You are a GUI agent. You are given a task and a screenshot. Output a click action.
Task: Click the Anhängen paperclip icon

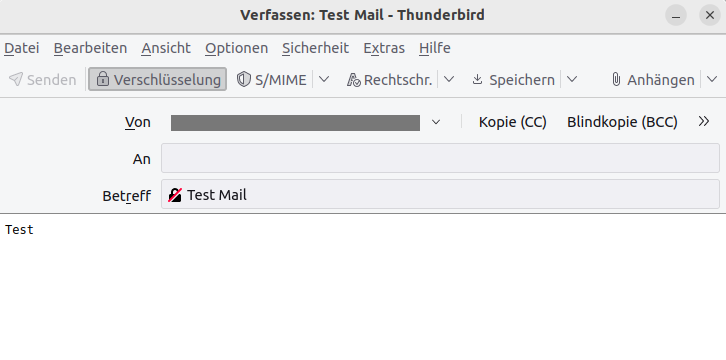pos(616,80)
